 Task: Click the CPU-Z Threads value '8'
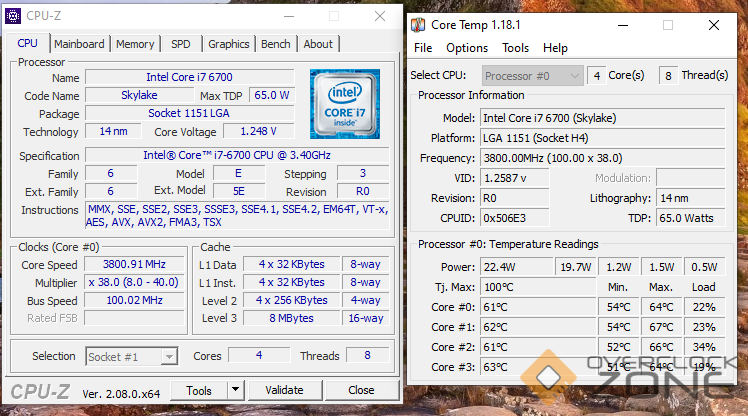(x=367, y=355)
